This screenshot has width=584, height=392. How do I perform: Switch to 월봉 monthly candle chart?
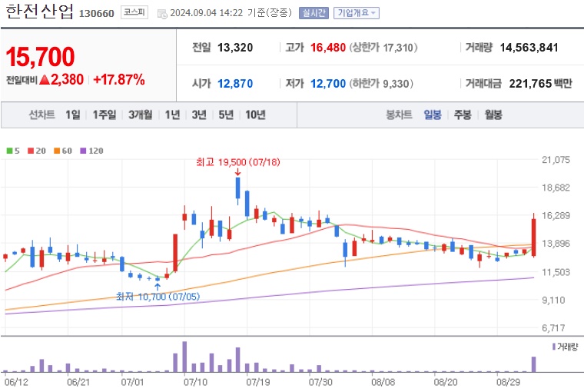click(x=493, y=115)
